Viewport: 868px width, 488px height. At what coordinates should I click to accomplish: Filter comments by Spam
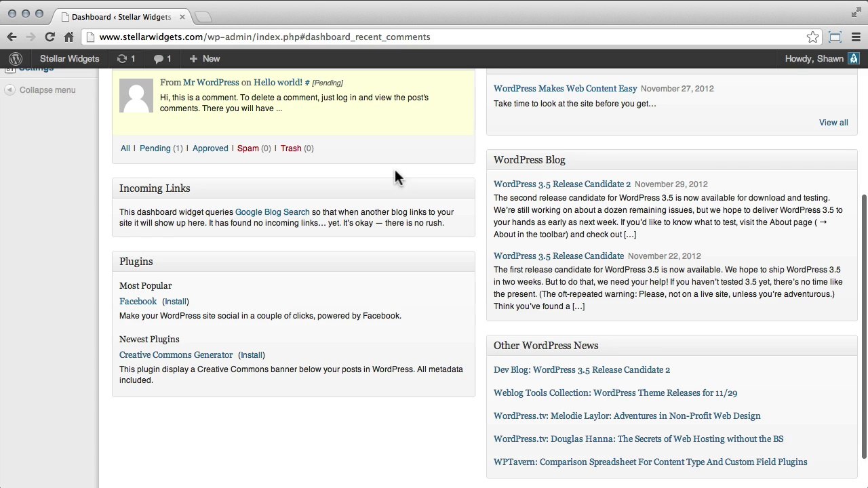pos(248,148)
